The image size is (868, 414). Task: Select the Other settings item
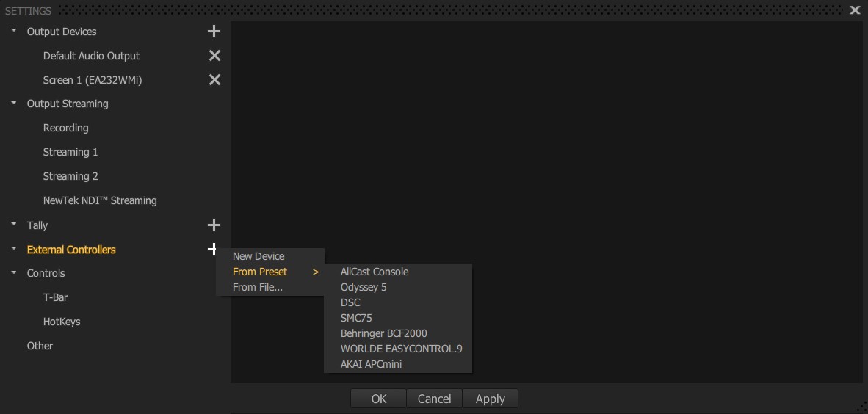coord(40,346)
